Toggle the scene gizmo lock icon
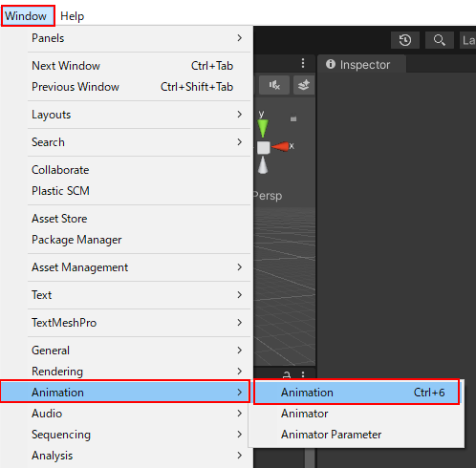 coord(293,118)
